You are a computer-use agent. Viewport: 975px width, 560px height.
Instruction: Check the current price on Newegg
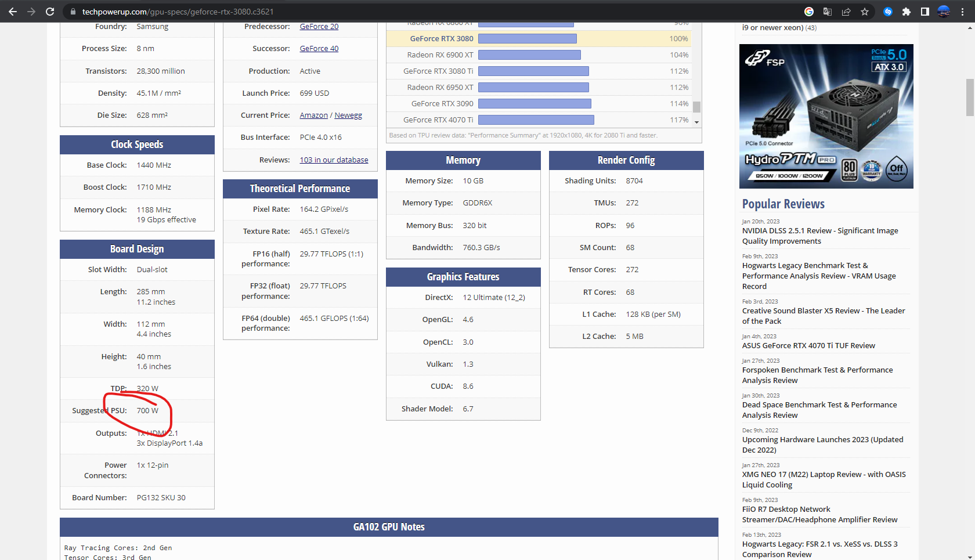click(x=348, y=115)
